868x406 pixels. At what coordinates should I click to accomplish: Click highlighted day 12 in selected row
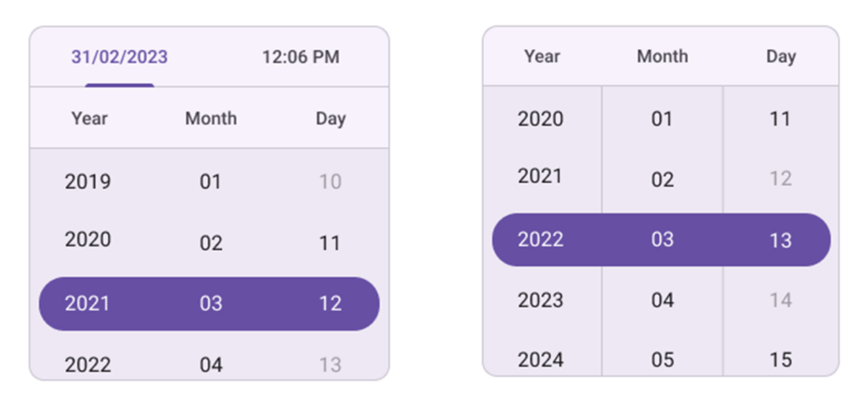[x=330, y=303]
